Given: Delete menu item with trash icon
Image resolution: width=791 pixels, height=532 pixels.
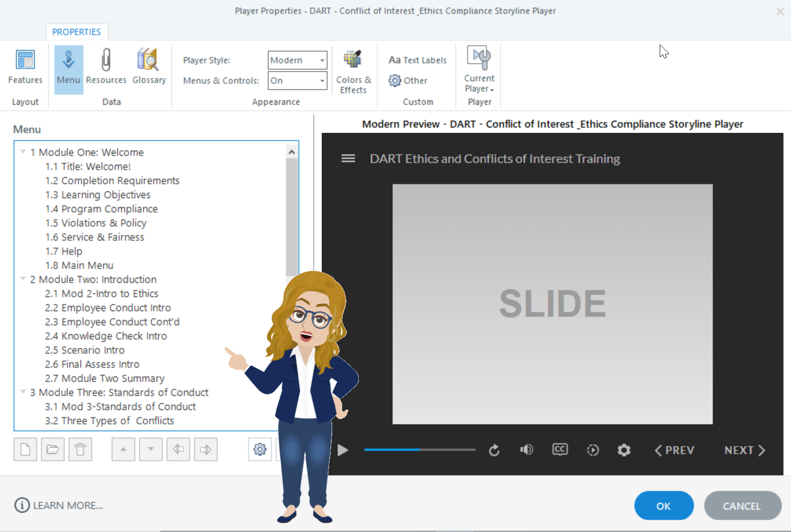Looking at the screenshot, I should tap(80, 449).
